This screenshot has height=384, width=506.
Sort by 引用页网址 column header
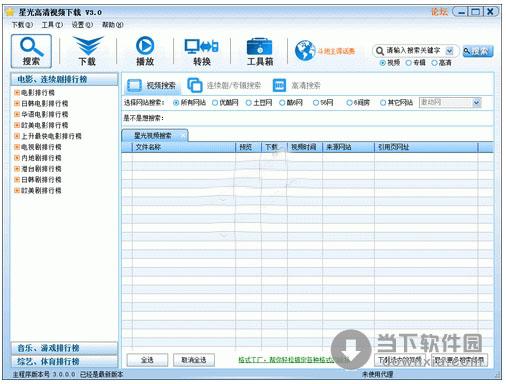click(426, 147)
